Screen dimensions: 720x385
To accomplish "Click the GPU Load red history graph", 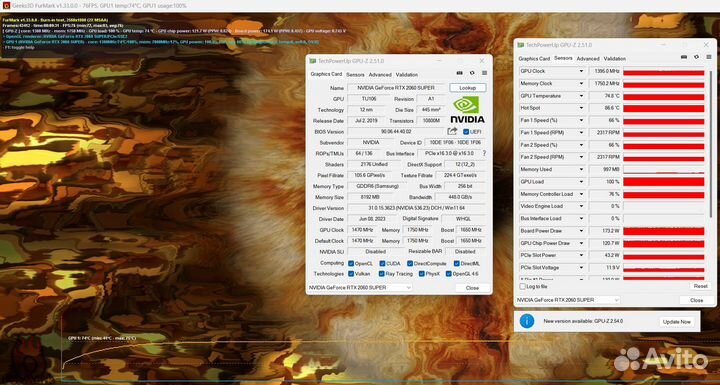I will (663, 182).
